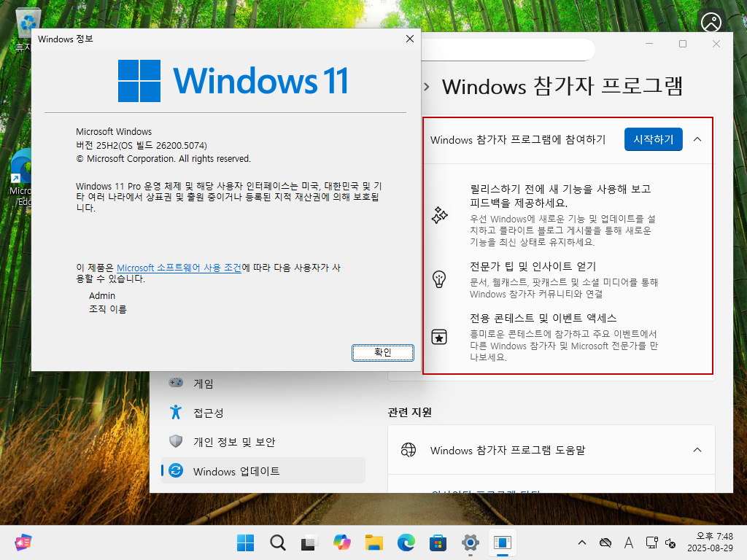The width and height of the screenshot is (747, 560).
Task: Click the Settings search field
Action: pyautogui.click(x=508, y=49)
